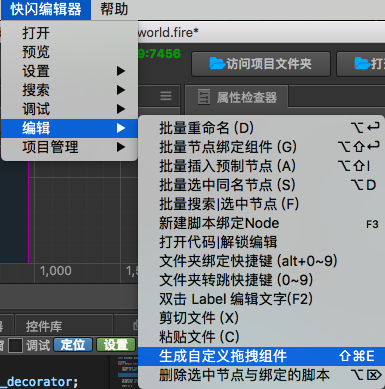385x389 pixels.
Task: Select 批量节点绑定组件 (G)
Action: pos(262,147)
